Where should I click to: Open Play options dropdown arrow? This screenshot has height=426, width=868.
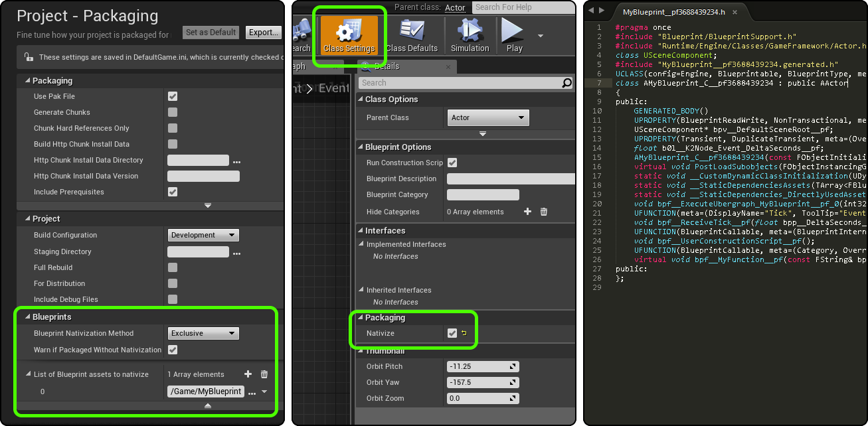[x=540, y=36]
